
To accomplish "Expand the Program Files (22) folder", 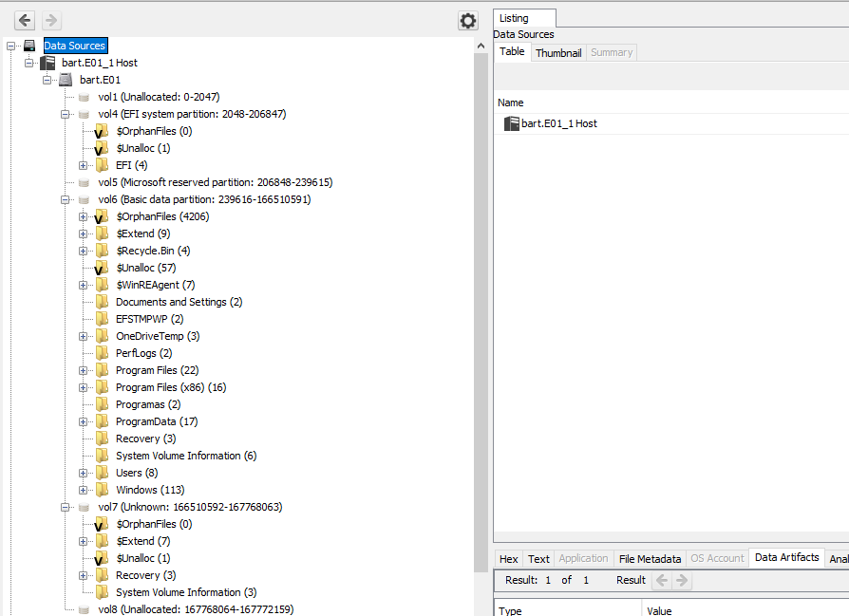I will [84, 370].
